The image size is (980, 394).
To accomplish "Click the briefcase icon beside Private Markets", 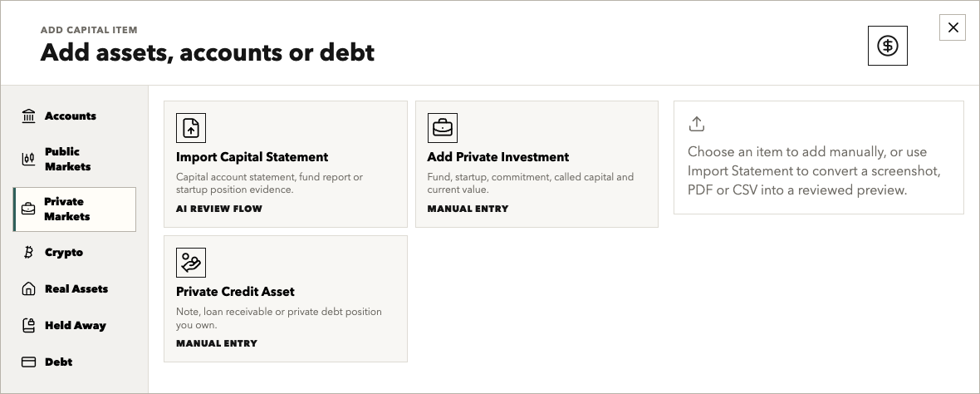I will [x=29, y=209].
